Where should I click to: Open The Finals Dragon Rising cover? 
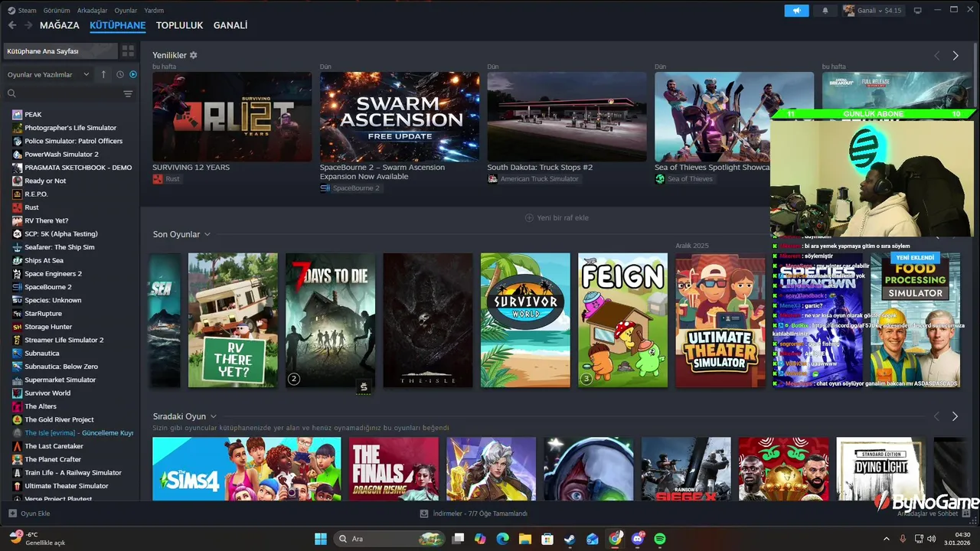pyautogui.click(x=394, y=469)
